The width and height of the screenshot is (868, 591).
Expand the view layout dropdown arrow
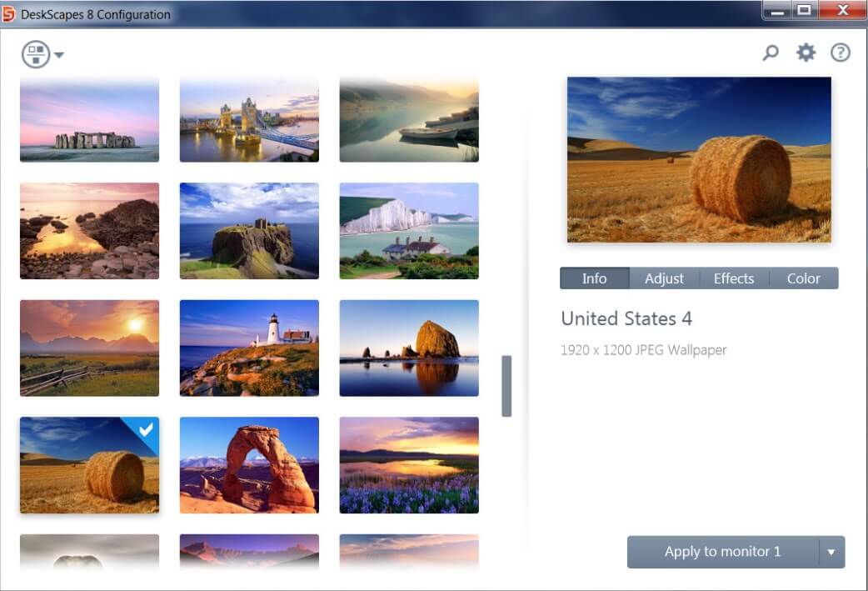58,55
